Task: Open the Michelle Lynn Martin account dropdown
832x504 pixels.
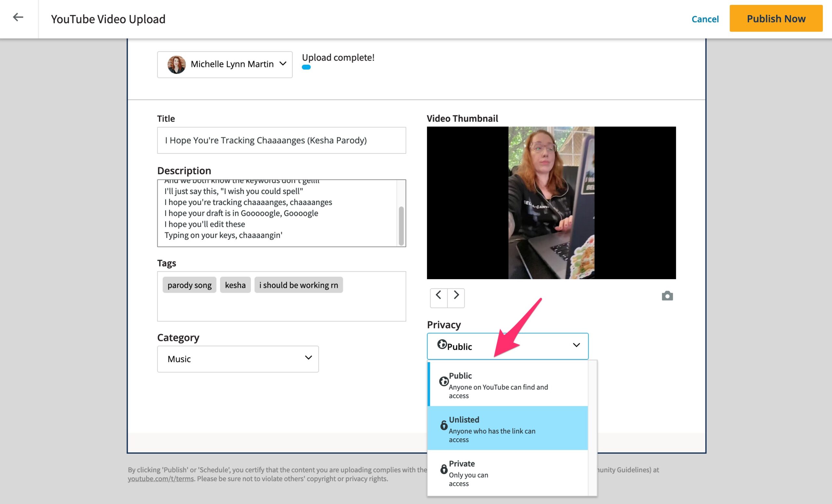Action: click(225, 64)
